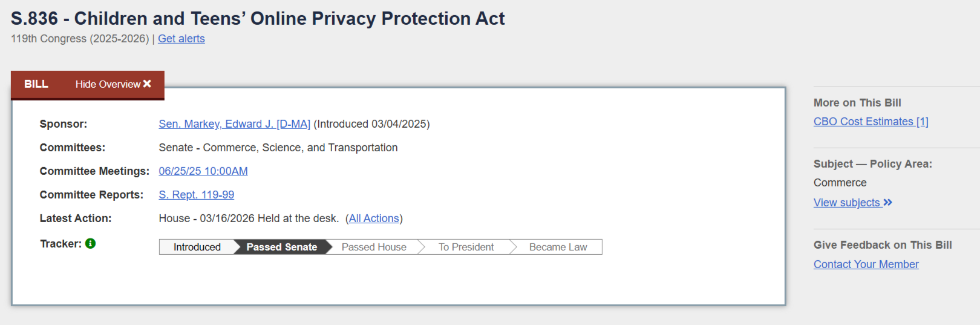This screenshot has height=325, width=980.
Task: Hide the bill overview panel
Action: click(113, 84)
